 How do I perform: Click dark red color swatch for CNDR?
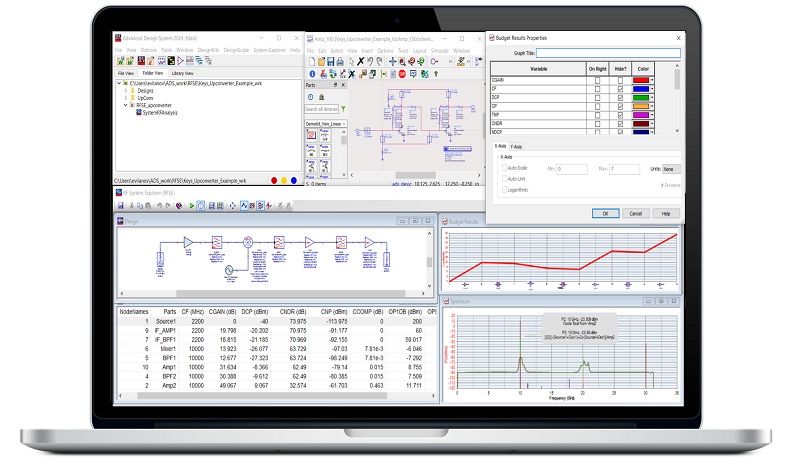coord(641,124)
